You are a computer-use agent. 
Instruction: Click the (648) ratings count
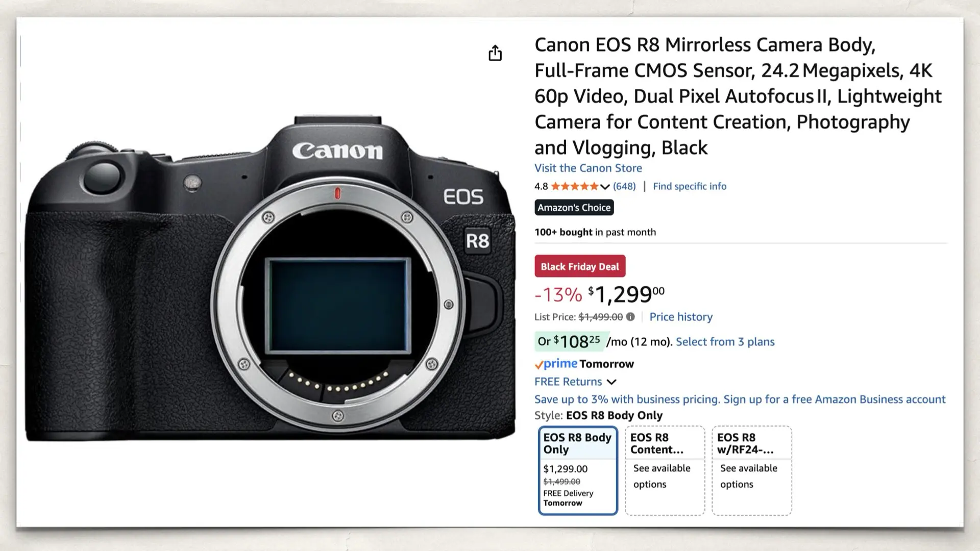click(623, 186)
